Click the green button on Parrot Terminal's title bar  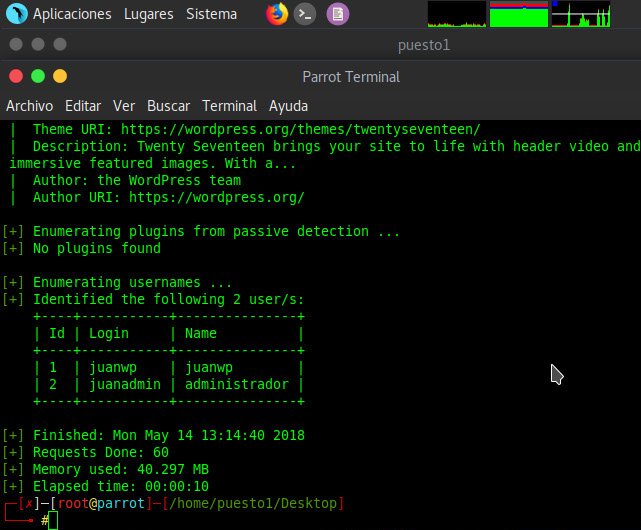(x=38, y=76)
